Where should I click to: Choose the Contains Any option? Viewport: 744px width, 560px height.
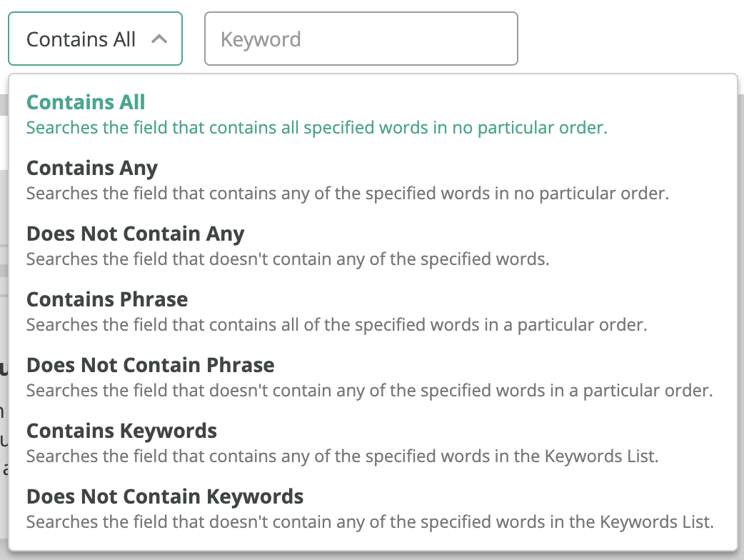pos(373,180)
